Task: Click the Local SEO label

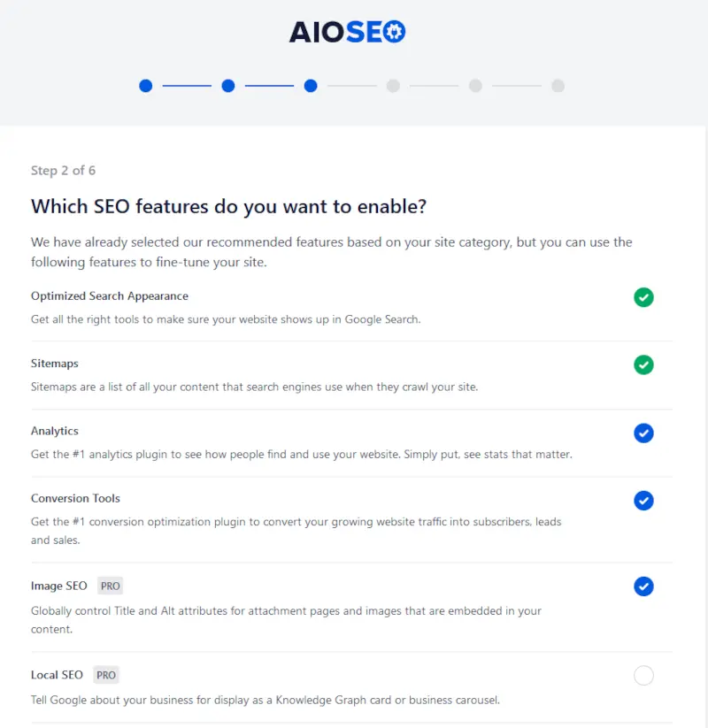Action: coord(57,675)
